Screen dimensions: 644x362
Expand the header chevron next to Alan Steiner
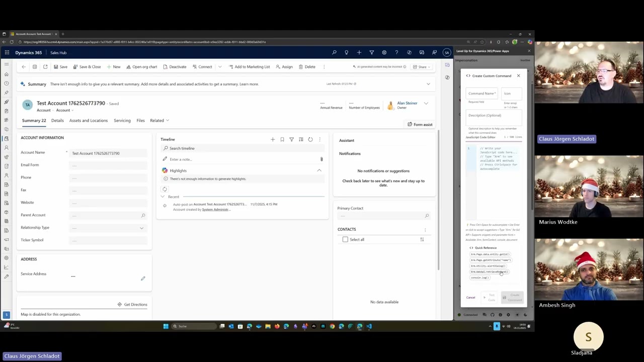[x=426, y=104]
